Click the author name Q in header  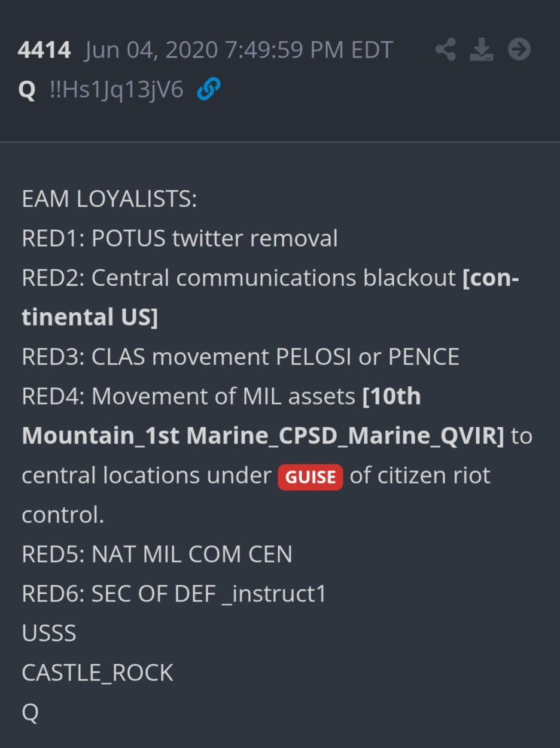[27, 90]
